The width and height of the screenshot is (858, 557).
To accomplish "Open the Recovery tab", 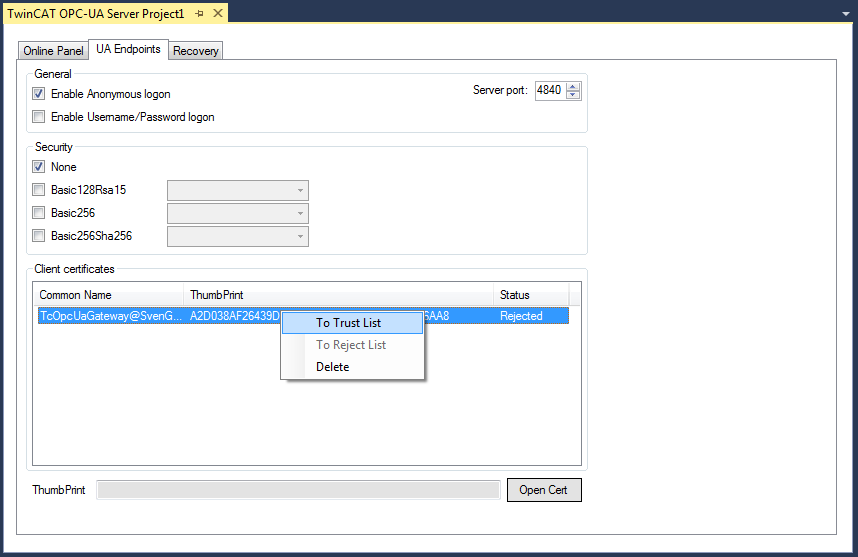I will pyautogui.click(x=195, y=50).
